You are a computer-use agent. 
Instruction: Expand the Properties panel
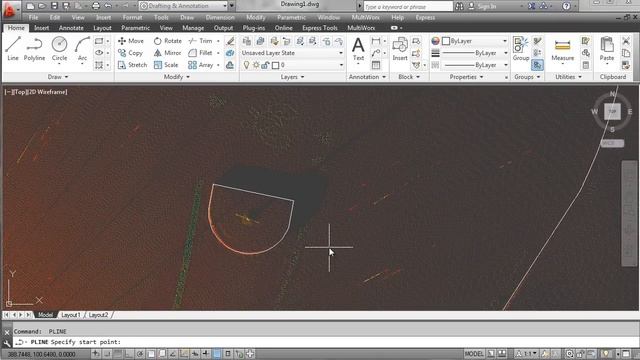coord(466,77)
